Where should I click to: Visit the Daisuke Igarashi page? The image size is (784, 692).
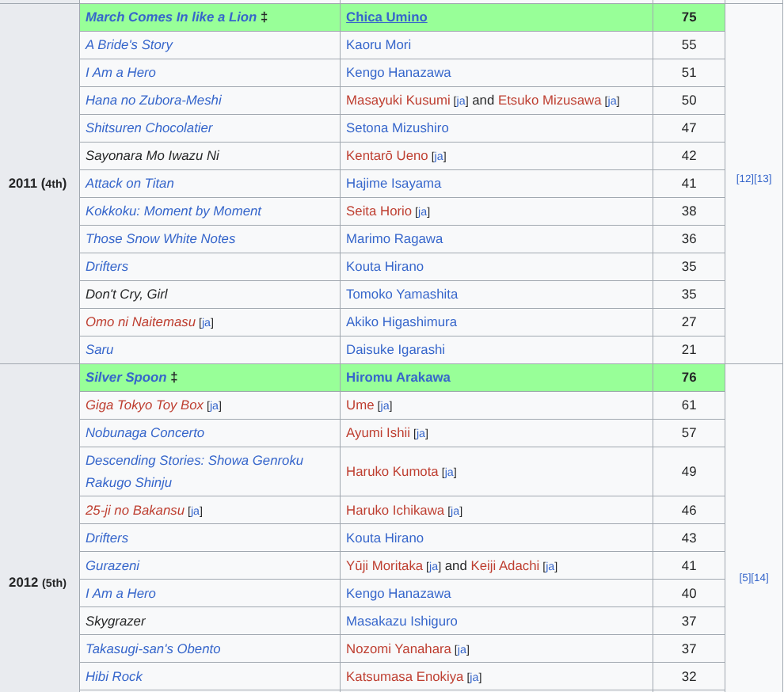pyautogui.click(x=395, y=349)
